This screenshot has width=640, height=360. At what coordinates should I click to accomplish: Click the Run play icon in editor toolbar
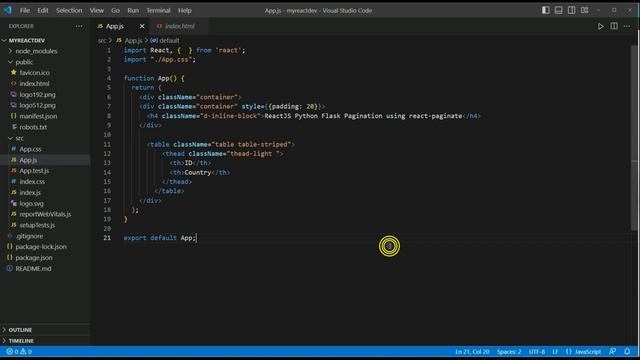(x=601, y=26)
